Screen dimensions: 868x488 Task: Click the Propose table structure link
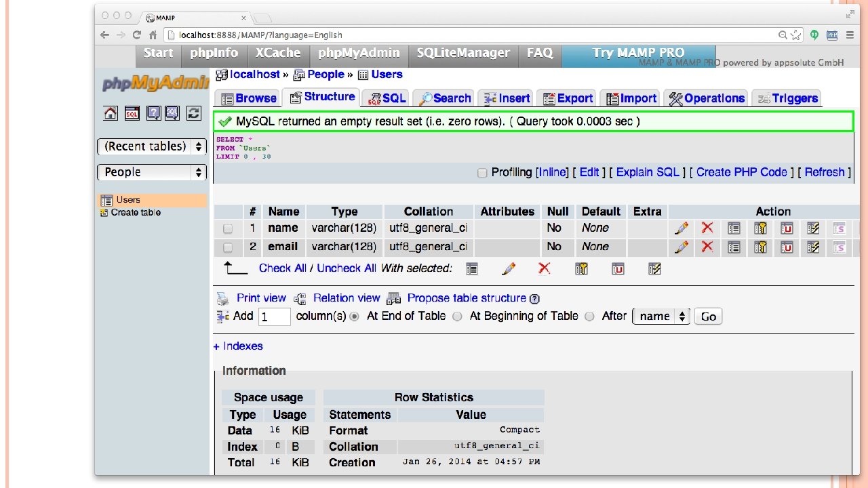467,298
